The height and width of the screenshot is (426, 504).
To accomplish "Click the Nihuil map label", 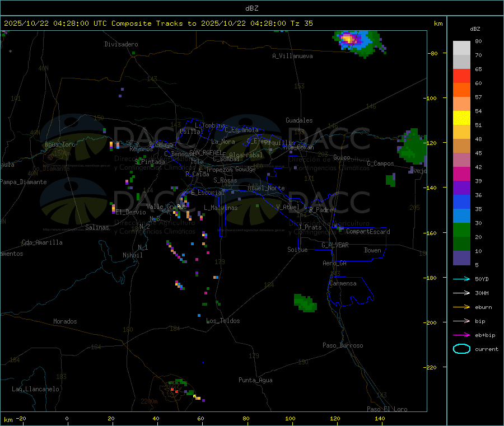I will point(132,255).
